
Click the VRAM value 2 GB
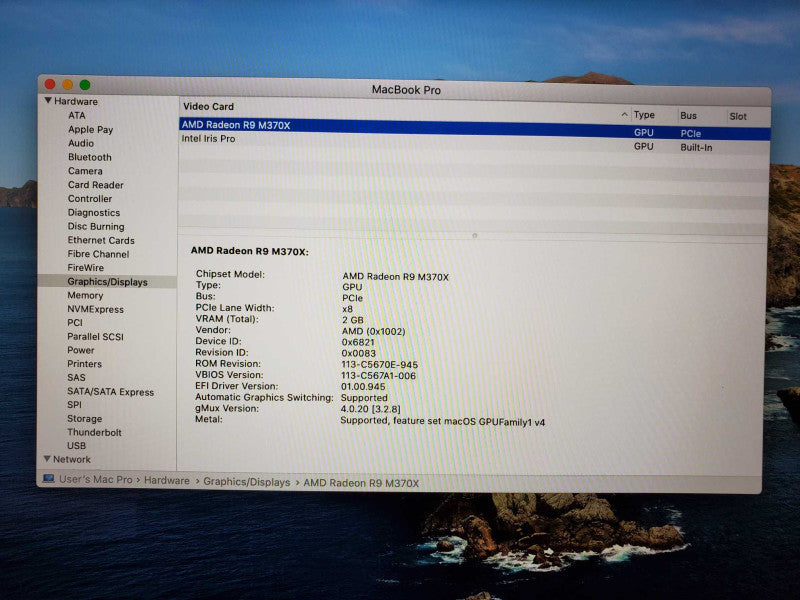353,320
